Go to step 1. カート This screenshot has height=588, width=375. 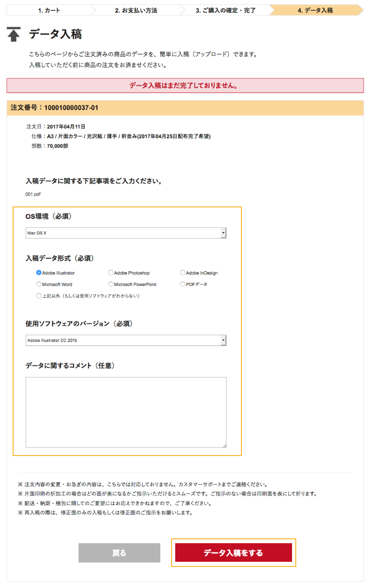(x=49, y=10)
